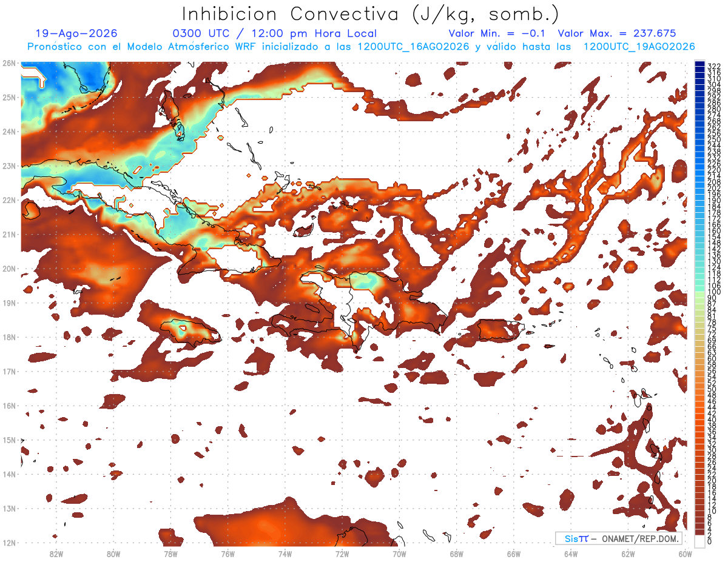Click the 26N latitude label
728x562 pixels.
(9, 63)
